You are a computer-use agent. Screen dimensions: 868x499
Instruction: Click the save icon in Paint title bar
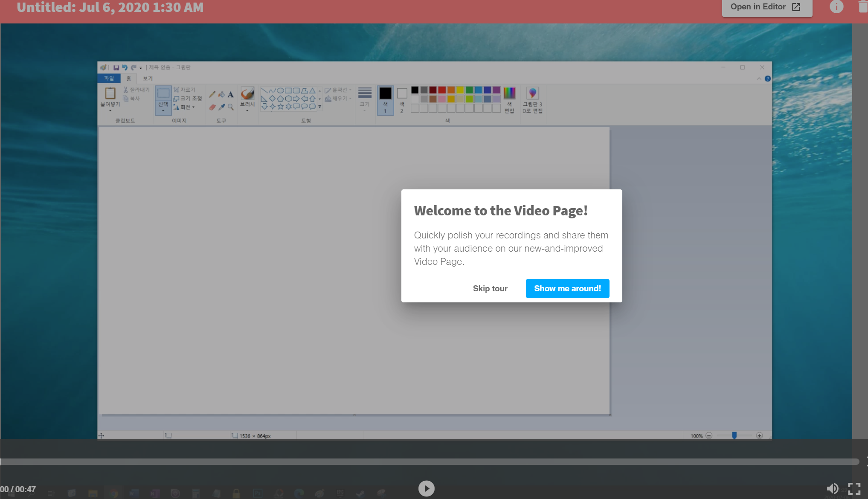click(x=116, y=67)
